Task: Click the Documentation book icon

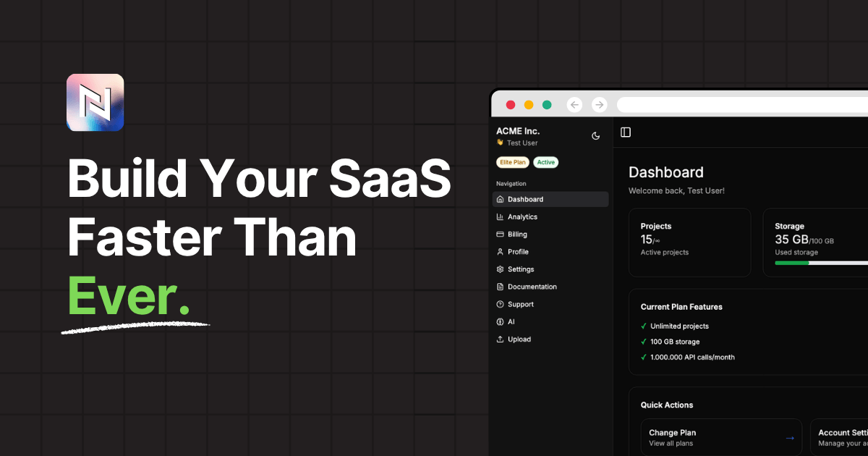Action: point(500,287)
